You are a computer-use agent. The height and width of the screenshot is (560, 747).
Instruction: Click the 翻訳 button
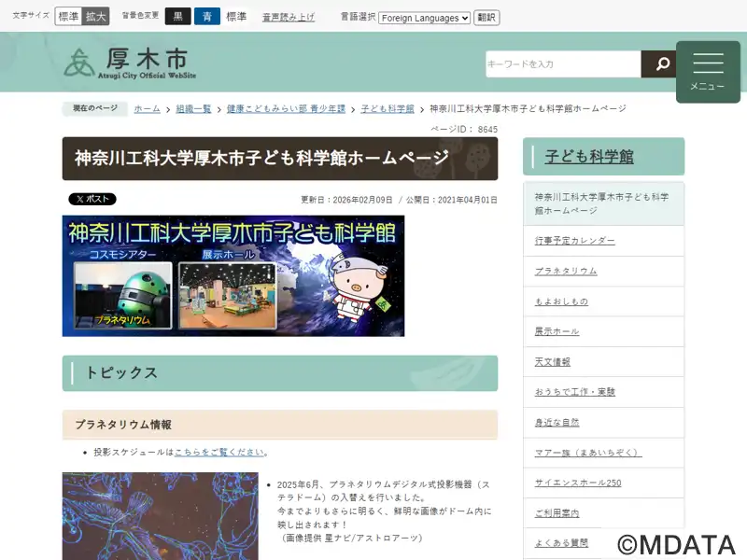[x=486, y=18]
